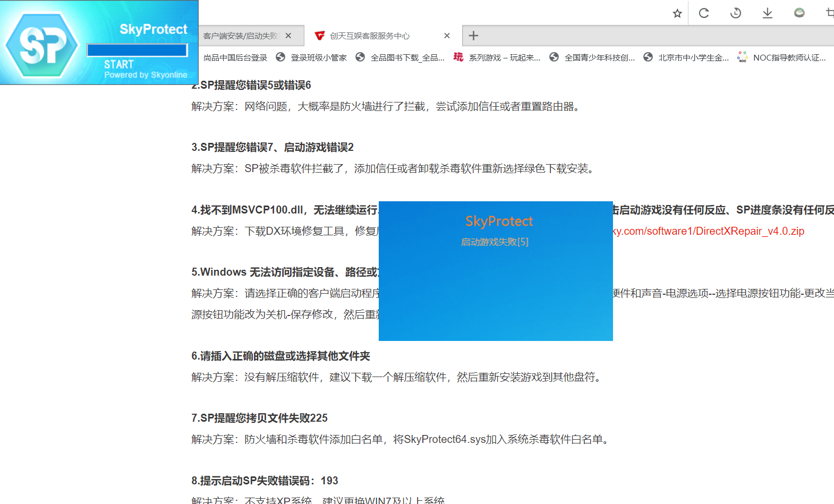
Task: Click the text "解决方案：下载DX环境修复工具"
Action: pyautogui.click(x=285, y=231)
